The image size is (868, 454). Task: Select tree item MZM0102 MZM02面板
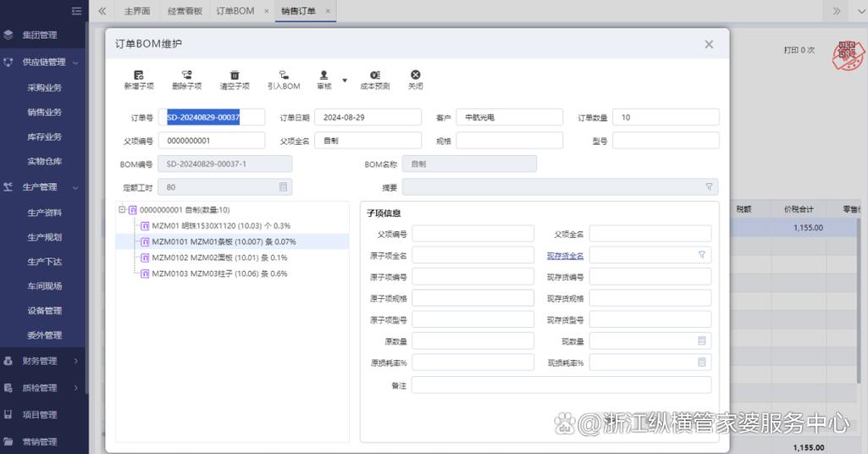click(219, 258)
